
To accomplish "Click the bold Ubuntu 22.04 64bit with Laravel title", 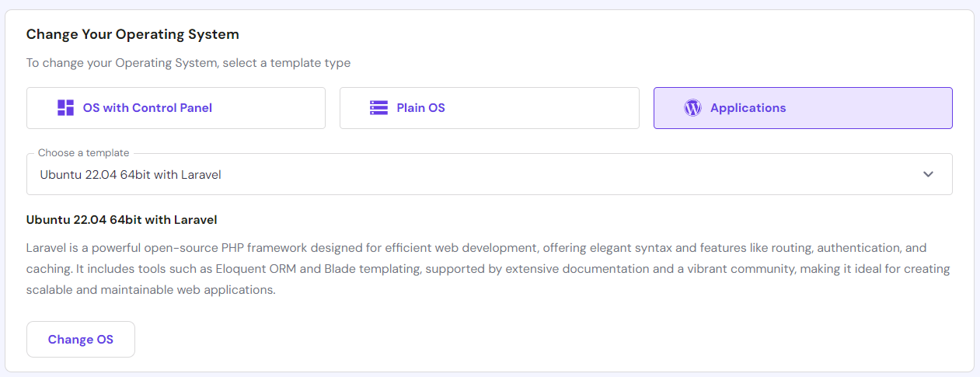I will point(121,220).
